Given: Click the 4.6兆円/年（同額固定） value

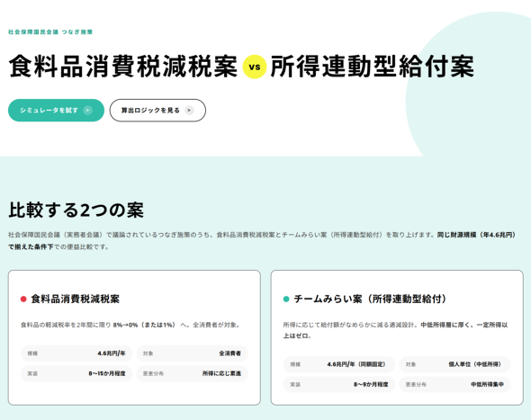Looking at the screenshot, I should [356, 364].
